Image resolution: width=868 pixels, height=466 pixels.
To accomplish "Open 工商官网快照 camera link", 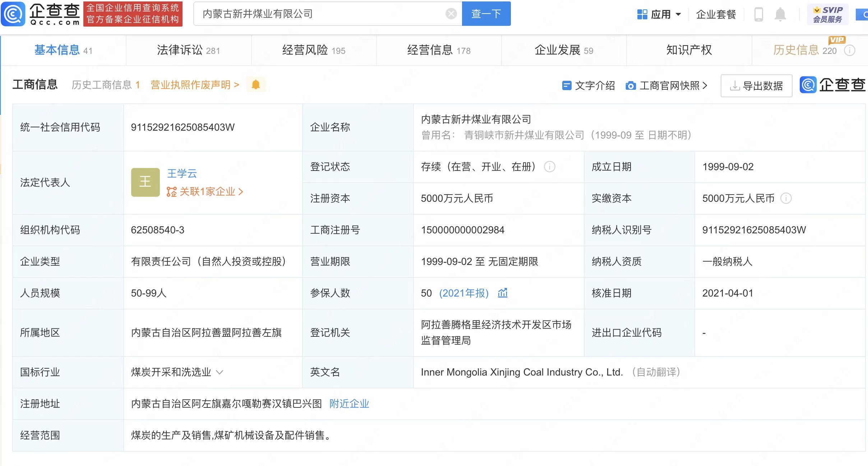I will pos(666,86).
